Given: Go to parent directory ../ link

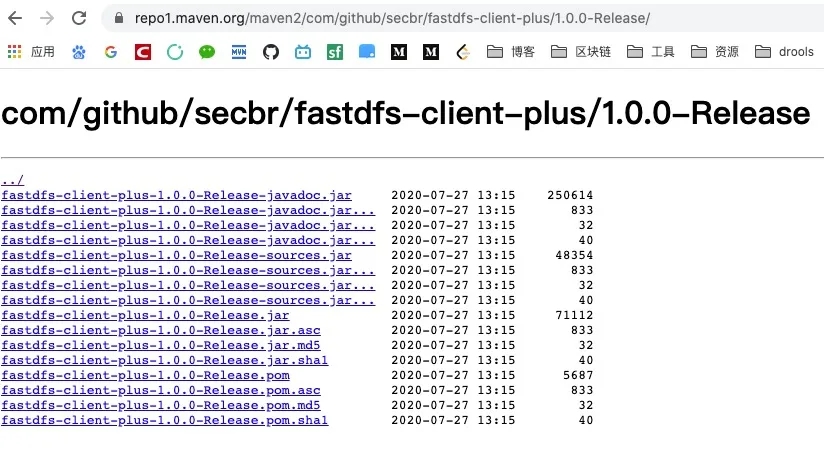Looking at the screenshot, I should pyautogui.click(x=12, y=181).
